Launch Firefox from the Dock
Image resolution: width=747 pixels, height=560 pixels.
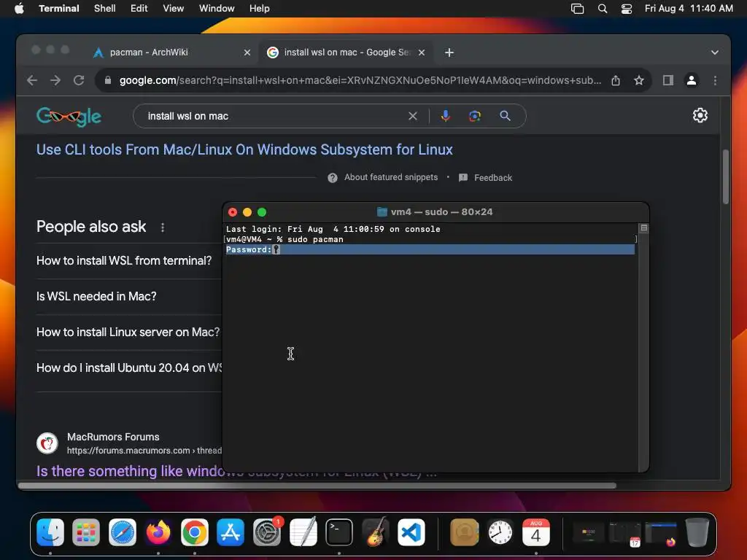(x=158, y=532)
